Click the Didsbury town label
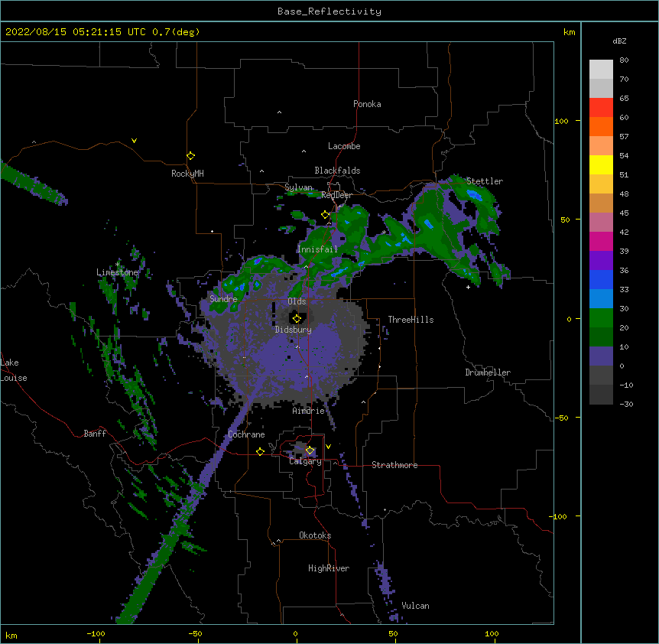The image size is (659, 644). pyautogui.click(x=294, y=330)
